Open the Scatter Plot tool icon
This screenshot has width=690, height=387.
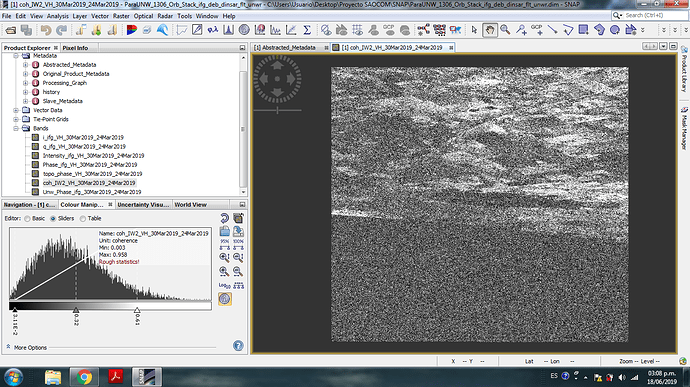[x=291, y=30]
